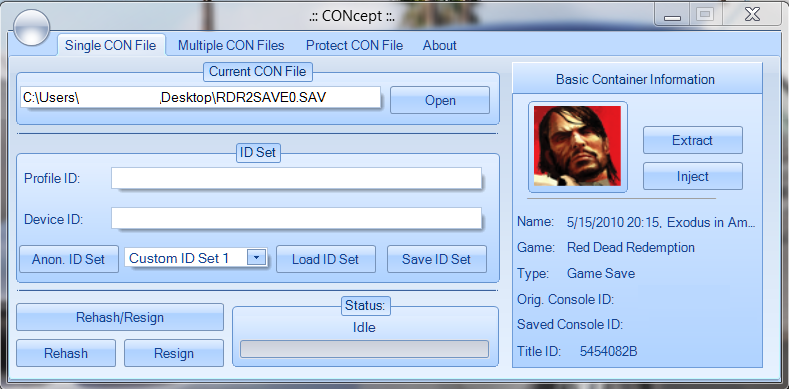Click the Current CON File path field
Image resolution: width=789 pixels, height=389 pixels.
coord(200,97)
